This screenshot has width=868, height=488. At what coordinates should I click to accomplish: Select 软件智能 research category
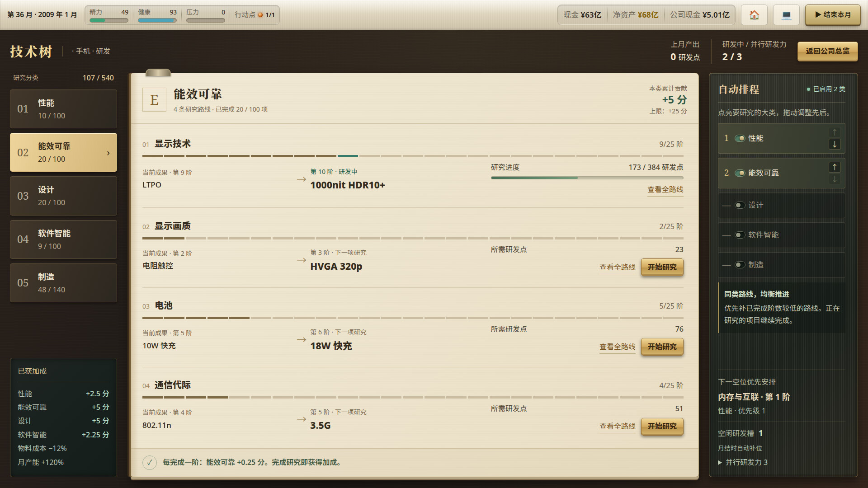(x=63, y=239)
